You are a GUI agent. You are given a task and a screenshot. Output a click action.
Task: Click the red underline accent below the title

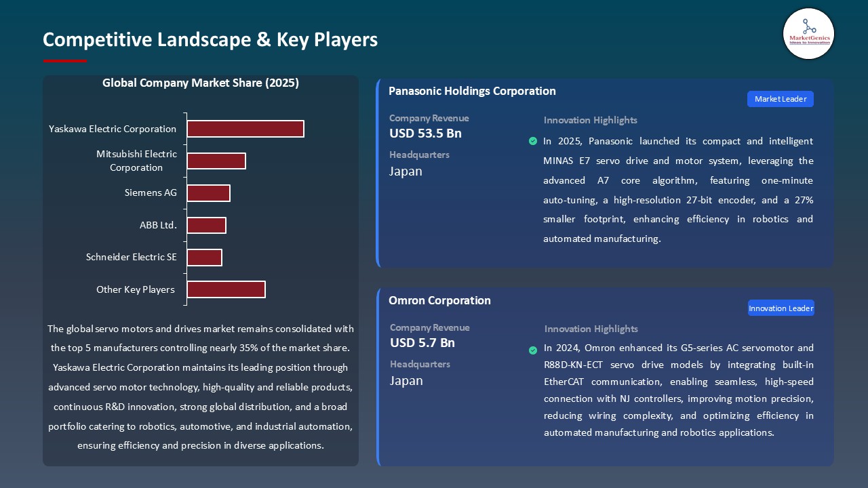64,60
